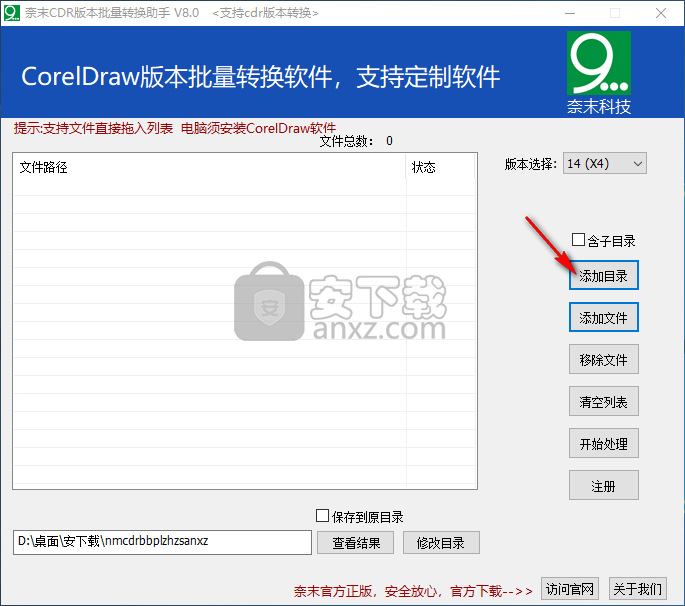This screenshot has width=685, height=606.
Task: Click the 奈末科技 green 9 logo
Action: pyautogui.click(x=599, y=63)
